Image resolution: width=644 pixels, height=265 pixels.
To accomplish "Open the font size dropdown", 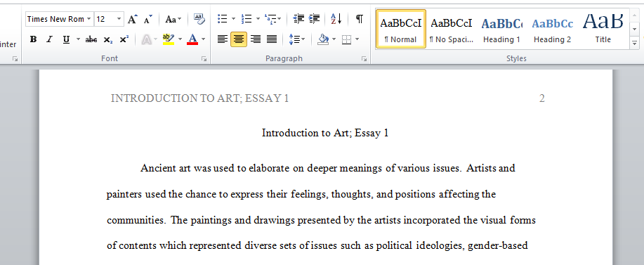I will pos(119,19).
